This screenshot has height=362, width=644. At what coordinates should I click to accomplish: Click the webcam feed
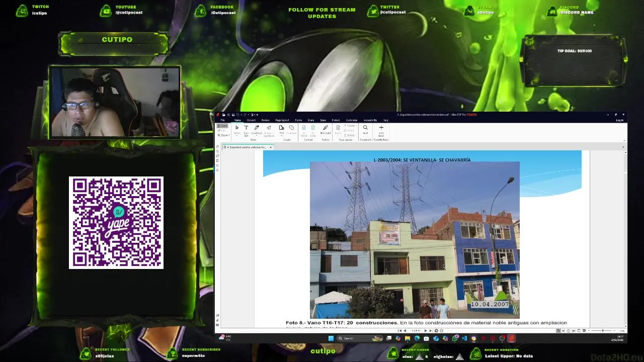click(115, 102)
